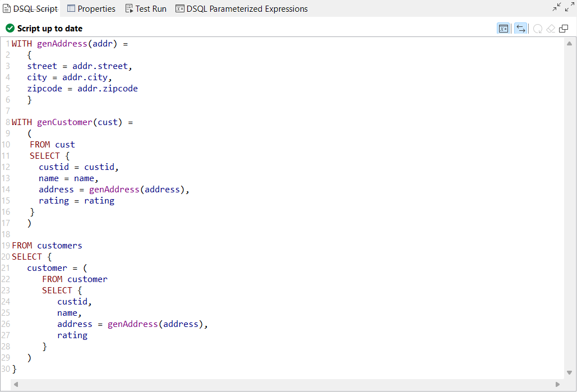Image resolution: width=577 pixels, height=392 pixels.
Task: Click the Test Run icon
Action: point(130,8)
